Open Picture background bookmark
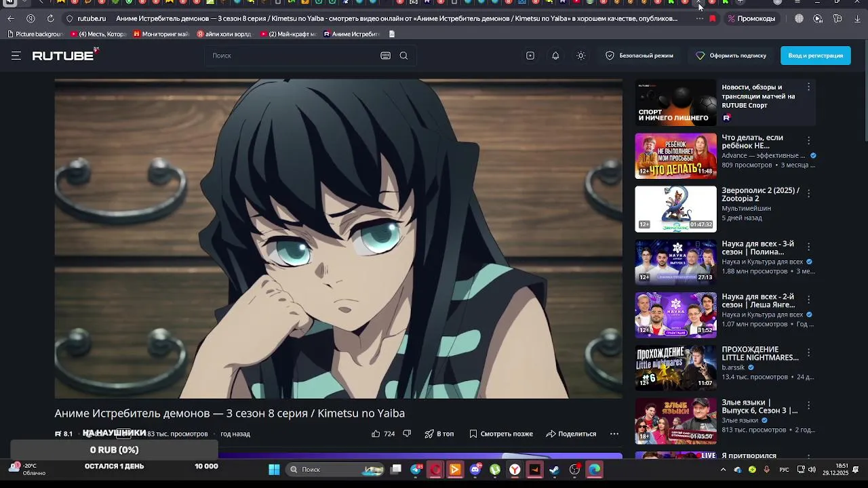 pyautogui.click(x=35, y=34)
